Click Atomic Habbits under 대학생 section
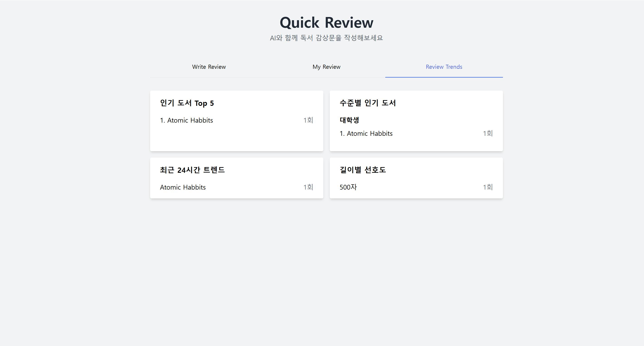This screenshot has width=644, height=346. point(366,133)
